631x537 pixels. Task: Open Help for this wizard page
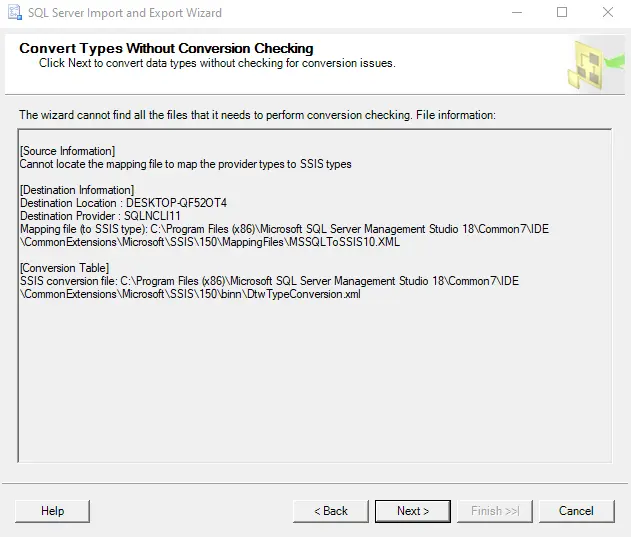coord(52,511)
